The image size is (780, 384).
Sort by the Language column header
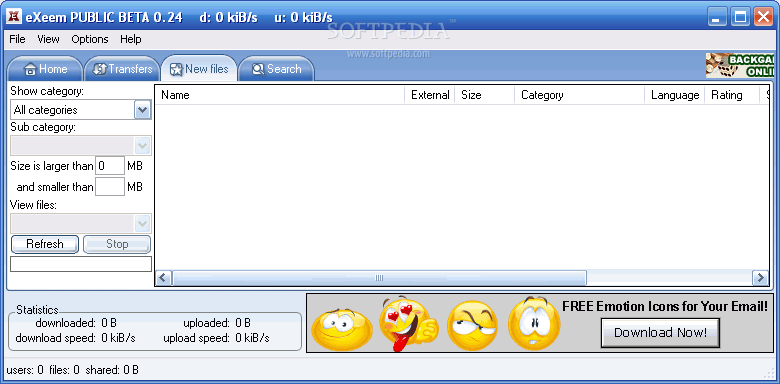(x=675, y=95)
